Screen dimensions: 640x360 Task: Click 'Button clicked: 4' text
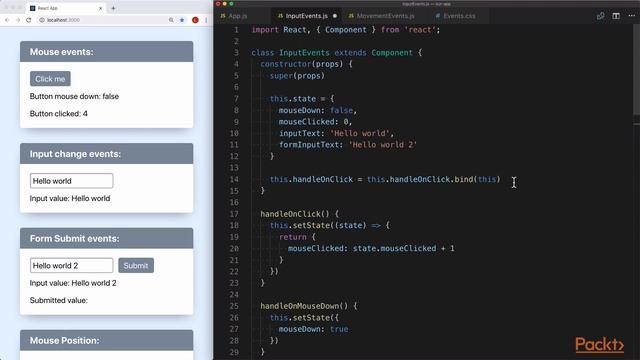(x=59, y=113)
